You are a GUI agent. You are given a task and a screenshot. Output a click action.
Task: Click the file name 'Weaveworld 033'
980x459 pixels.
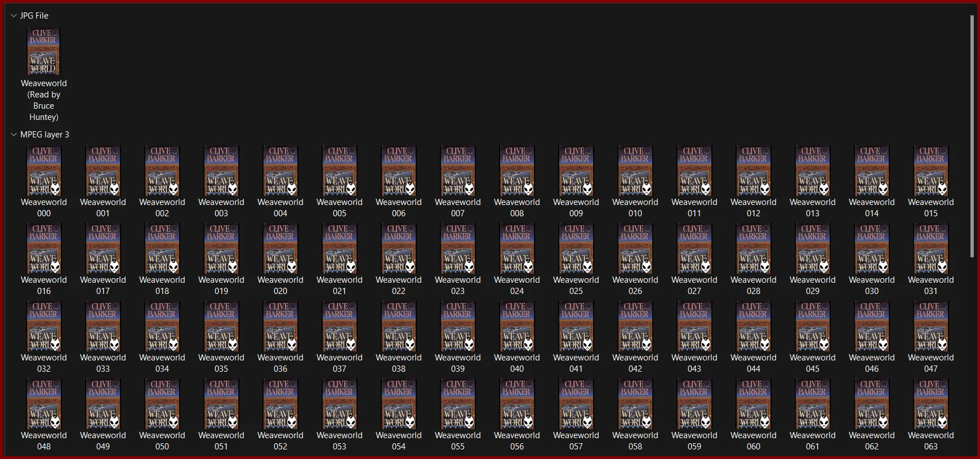click(103, 363)
